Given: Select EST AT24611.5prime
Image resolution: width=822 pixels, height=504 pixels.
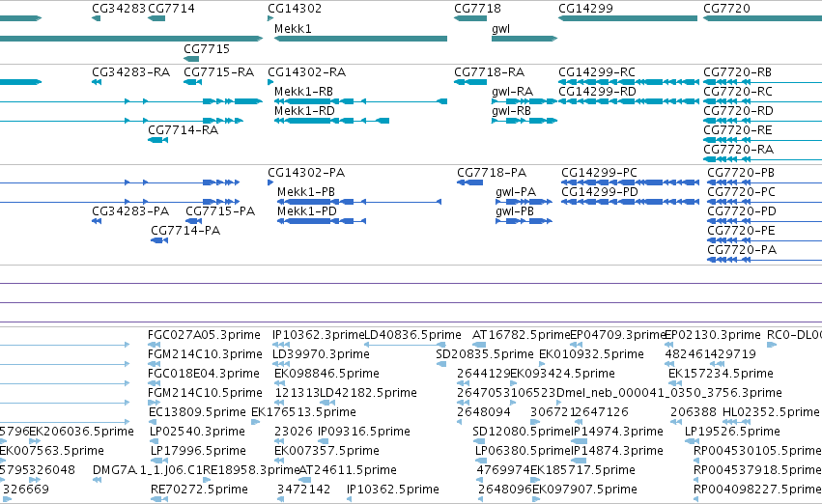Looking at the screenshot, I should tap(348, 471).
